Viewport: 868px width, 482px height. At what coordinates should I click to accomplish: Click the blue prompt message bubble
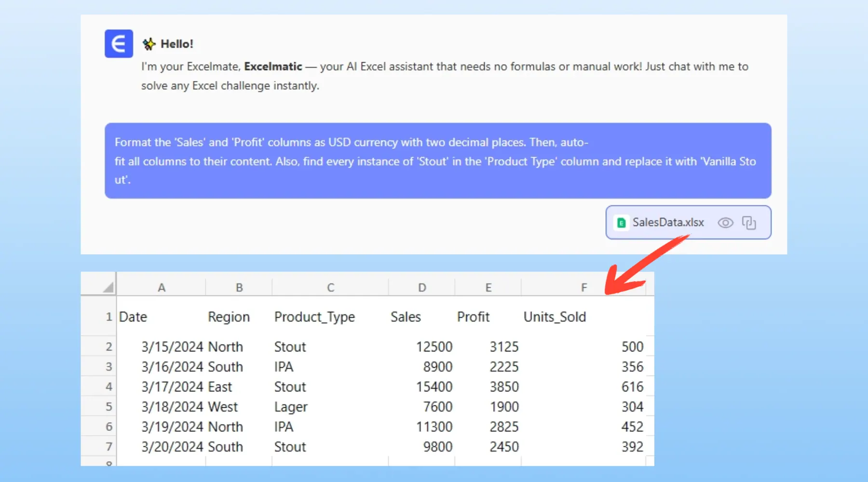coord(437,161)
